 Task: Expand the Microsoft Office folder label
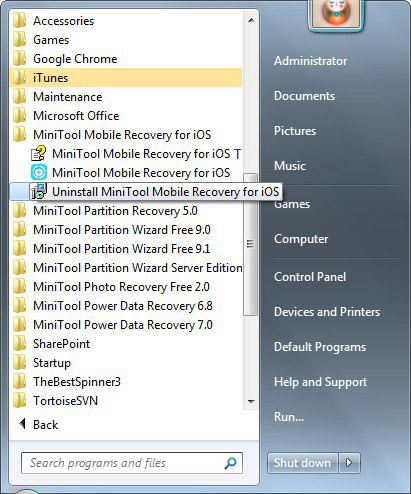(76, 116)
